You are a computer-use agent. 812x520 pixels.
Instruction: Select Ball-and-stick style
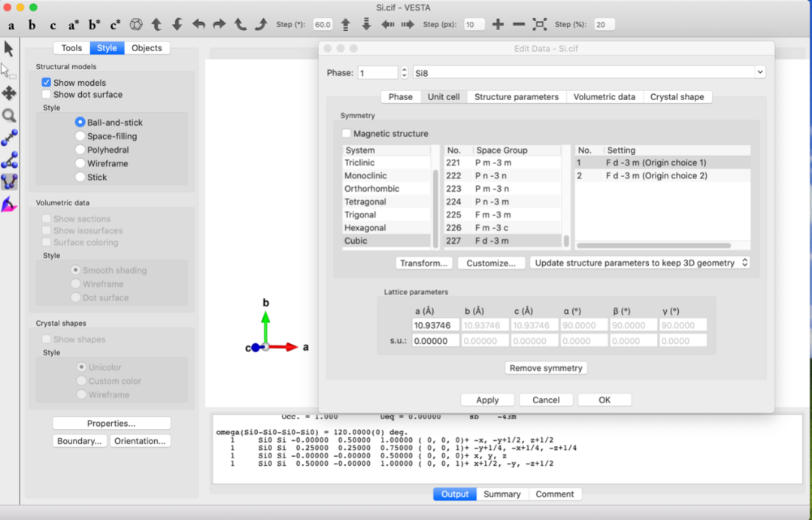(80, 123)
